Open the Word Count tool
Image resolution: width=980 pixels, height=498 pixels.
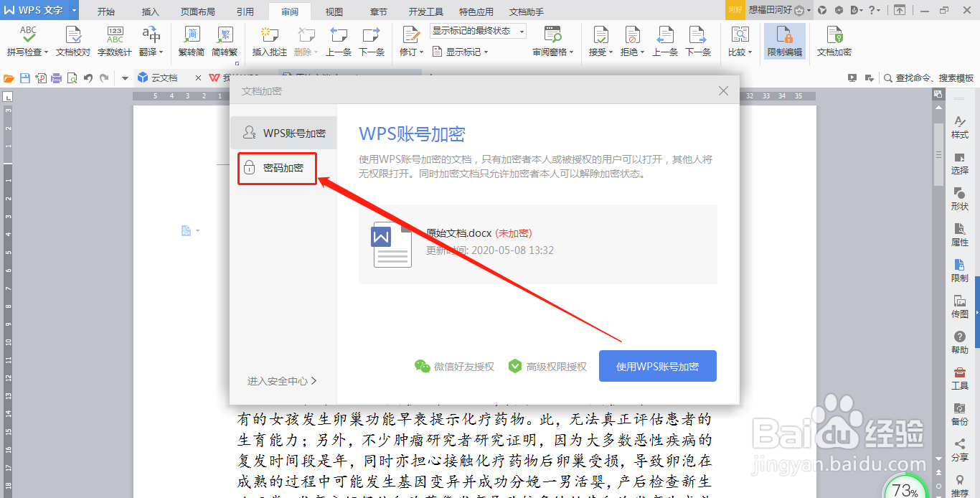tap(114, 41)
